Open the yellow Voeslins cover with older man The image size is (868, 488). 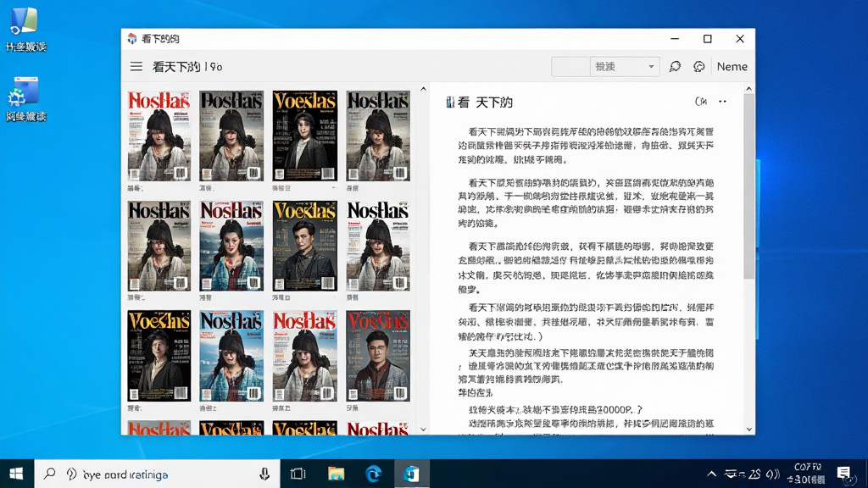coord(159,355)
